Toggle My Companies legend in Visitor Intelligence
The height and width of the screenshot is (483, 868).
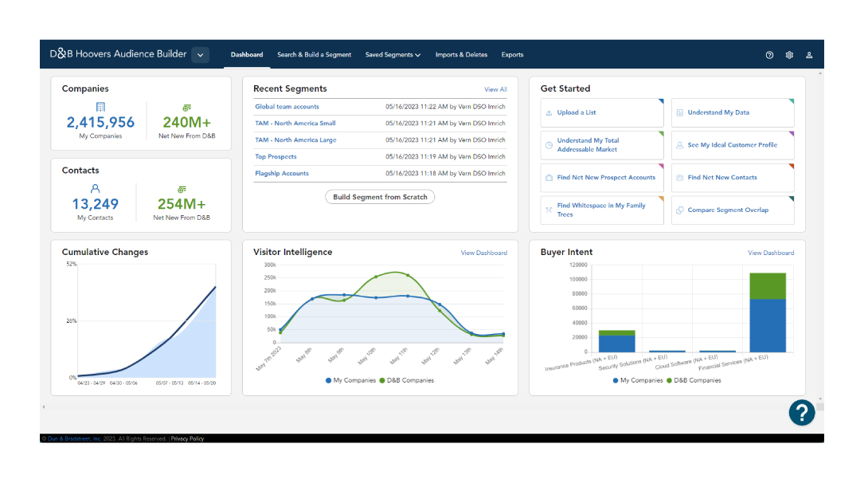(351, 380)
